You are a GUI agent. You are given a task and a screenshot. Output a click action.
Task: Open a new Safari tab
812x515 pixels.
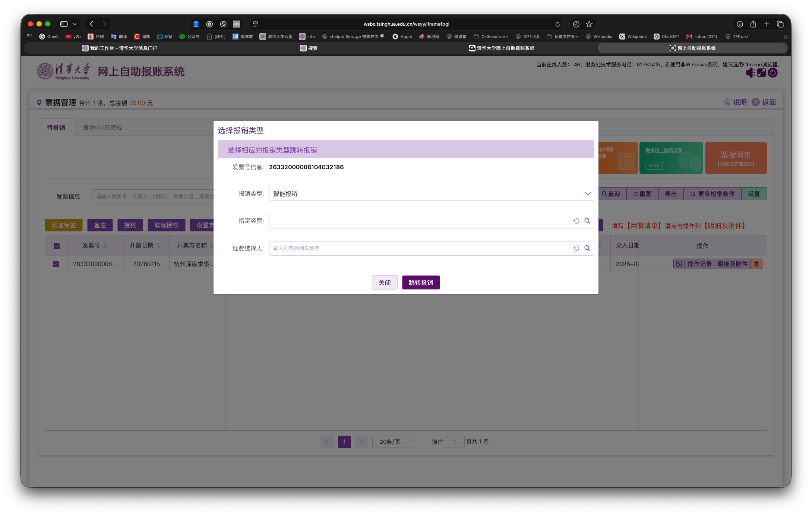(x=767, y=24)
